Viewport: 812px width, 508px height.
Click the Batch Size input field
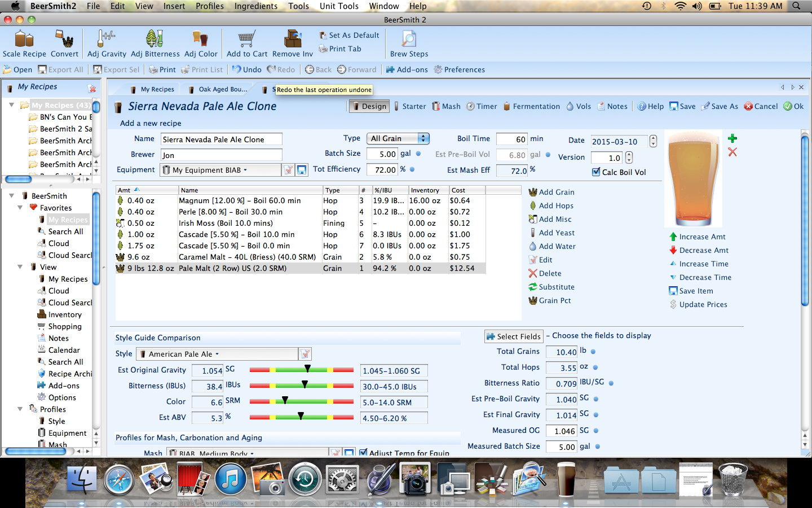pyautogui.click(x=382, y=154)
